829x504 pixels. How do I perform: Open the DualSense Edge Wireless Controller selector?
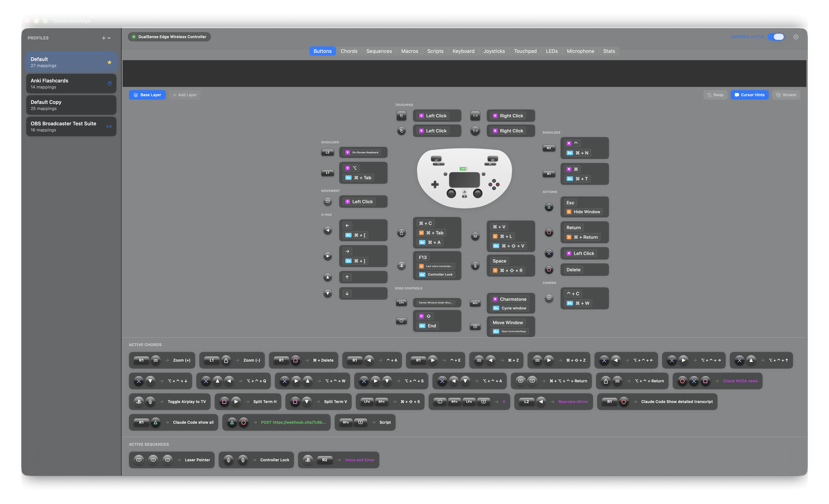click(169, 37)
